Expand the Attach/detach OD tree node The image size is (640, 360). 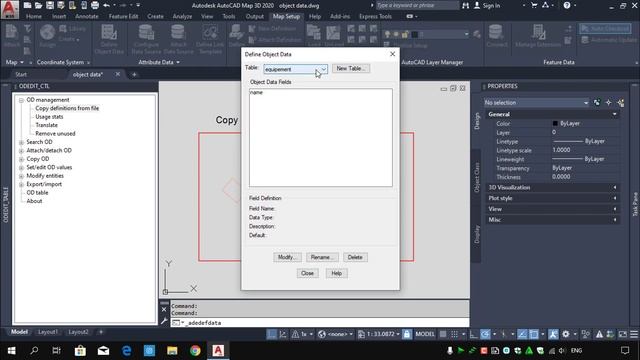(21, 151)
